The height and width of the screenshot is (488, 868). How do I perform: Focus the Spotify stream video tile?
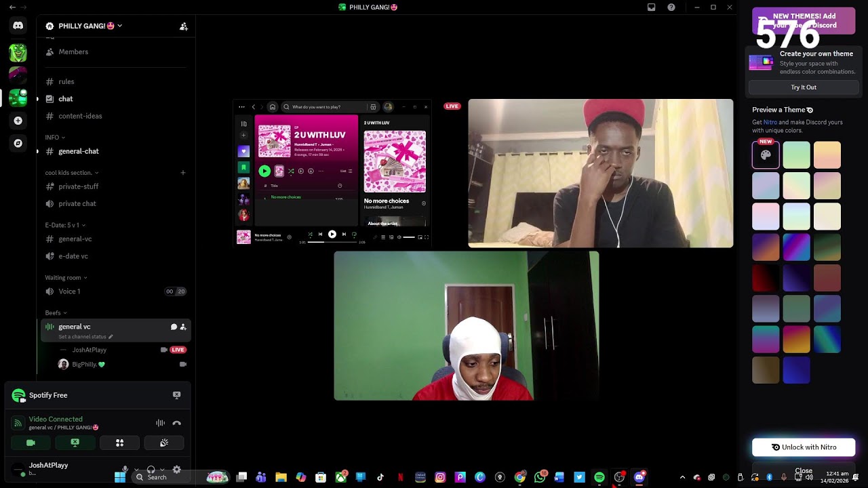click(x=332, y=174)
